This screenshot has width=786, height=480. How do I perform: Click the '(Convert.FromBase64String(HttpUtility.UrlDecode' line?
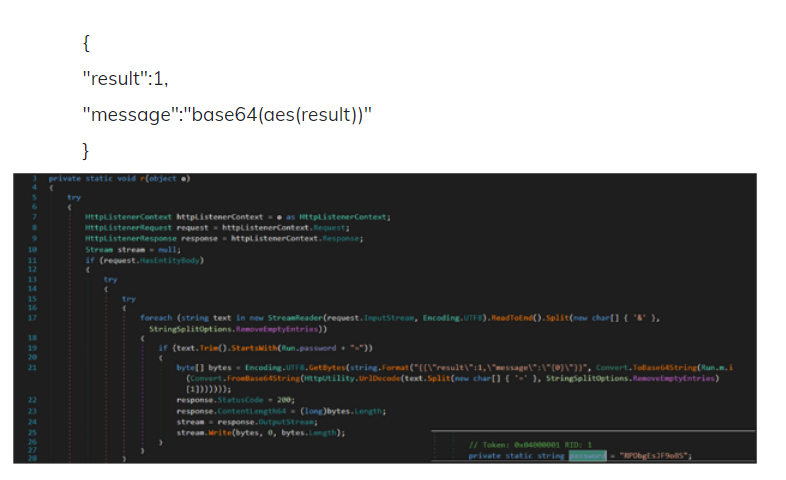coord(453,378)
